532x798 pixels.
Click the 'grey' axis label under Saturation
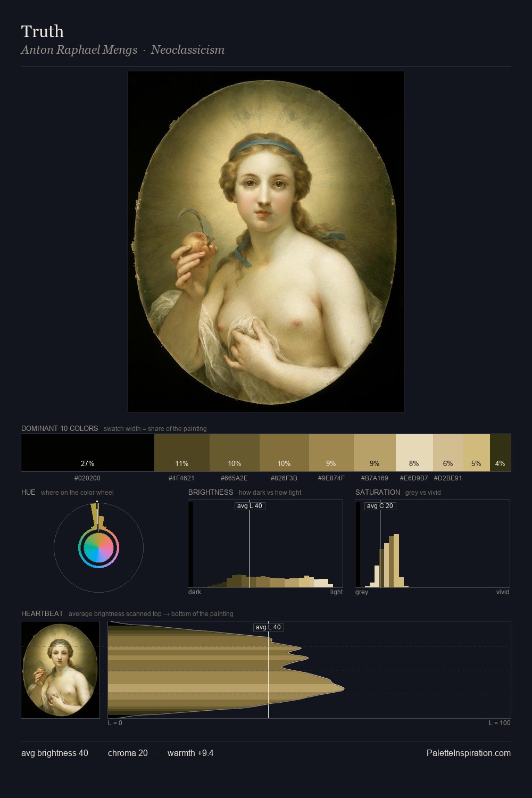tap(362, 592)
